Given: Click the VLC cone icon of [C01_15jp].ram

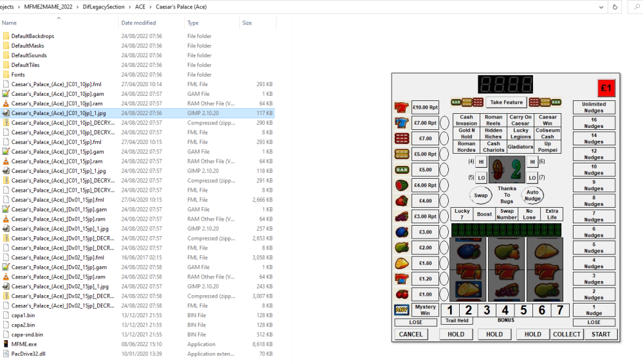Looking at the screenshot, I should (x=6, y=161).
